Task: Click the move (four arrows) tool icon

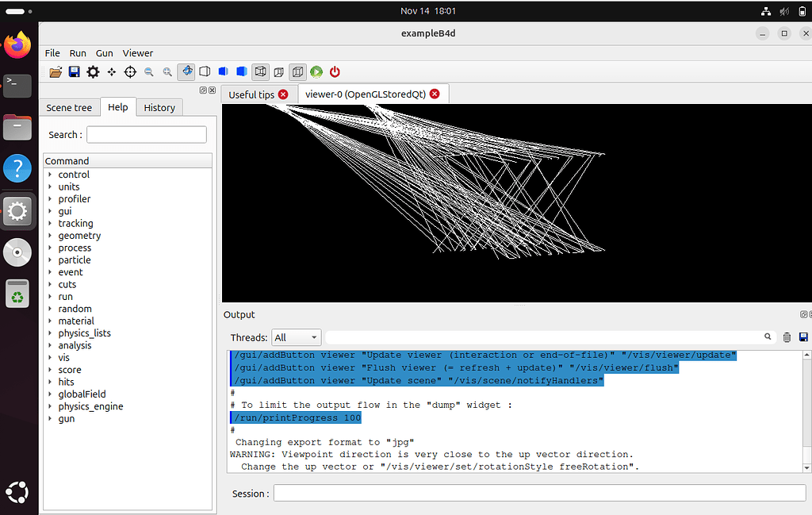Action: tap(112, 72)
